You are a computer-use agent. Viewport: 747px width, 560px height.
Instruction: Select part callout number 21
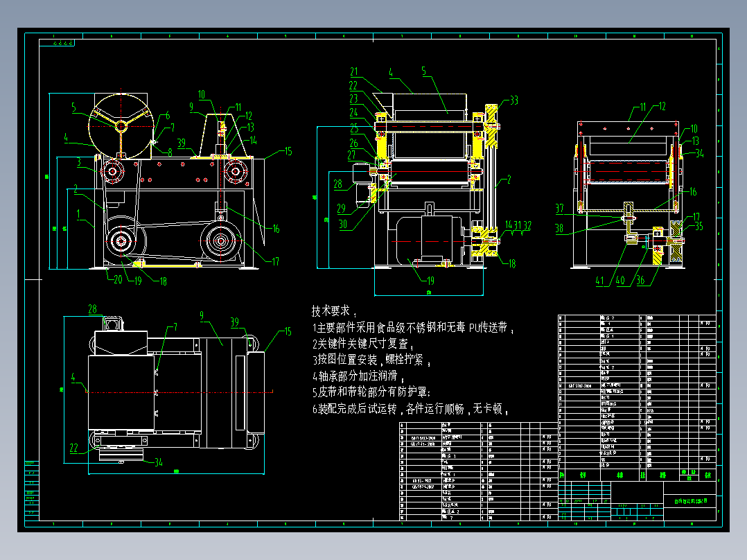pos(354,72)
